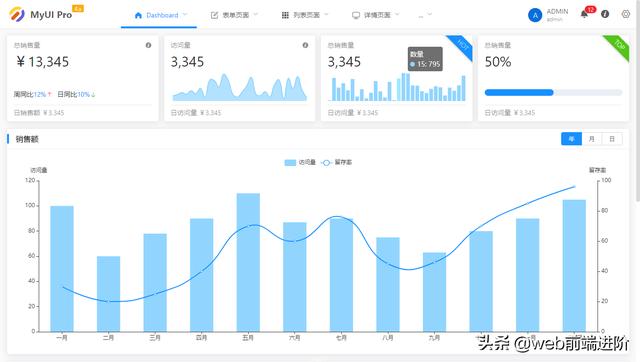Open the Dashboard menu tab
The height and width of the screenshot is (362, 640).
pos(159,15)
